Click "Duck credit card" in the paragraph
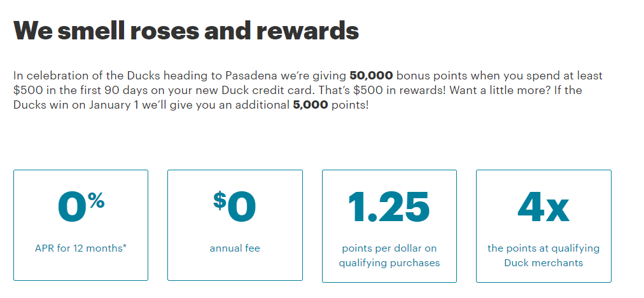The image size is (644, 298). click(x=220, y=90)
